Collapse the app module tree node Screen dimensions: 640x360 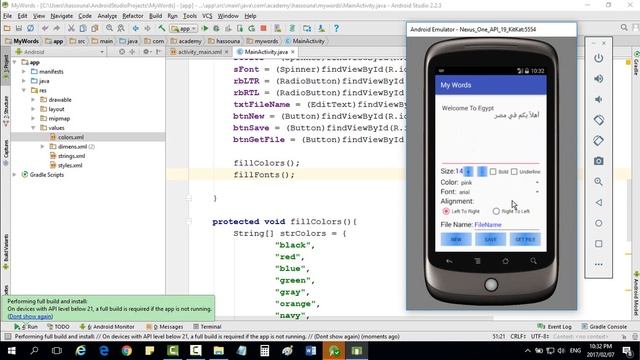(x=15, y=62)
